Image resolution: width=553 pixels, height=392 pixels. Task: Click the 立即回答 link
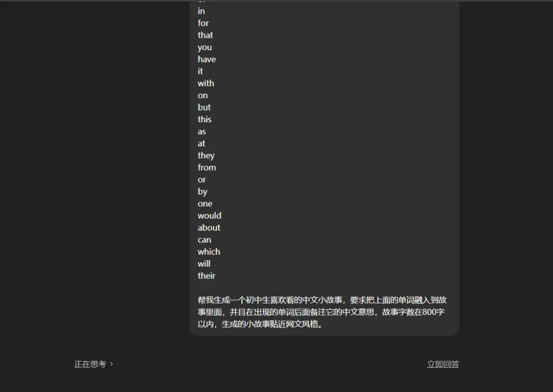(x=443, y=364)
